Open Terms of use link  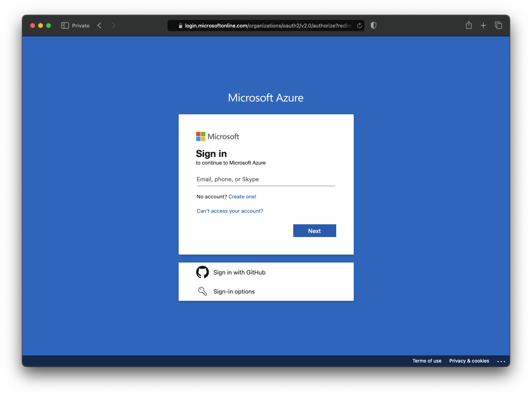tap(427, 361)
